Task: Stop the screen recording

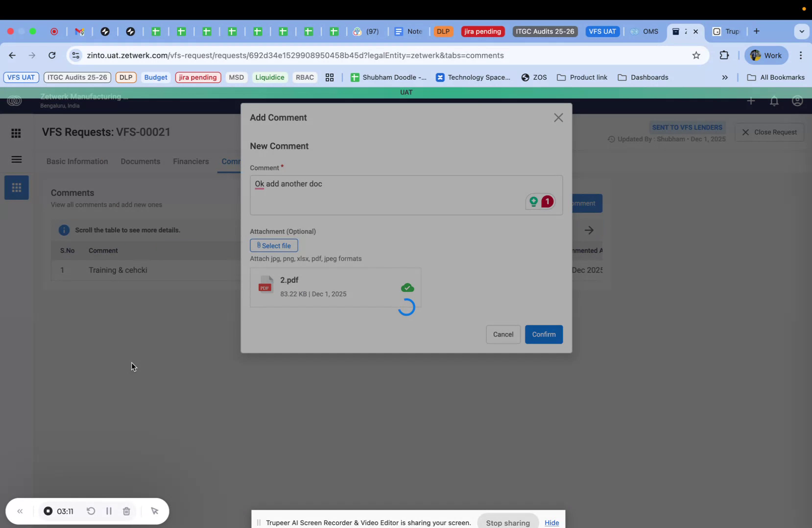Action: pyautogui.click(x=48, y=511)
